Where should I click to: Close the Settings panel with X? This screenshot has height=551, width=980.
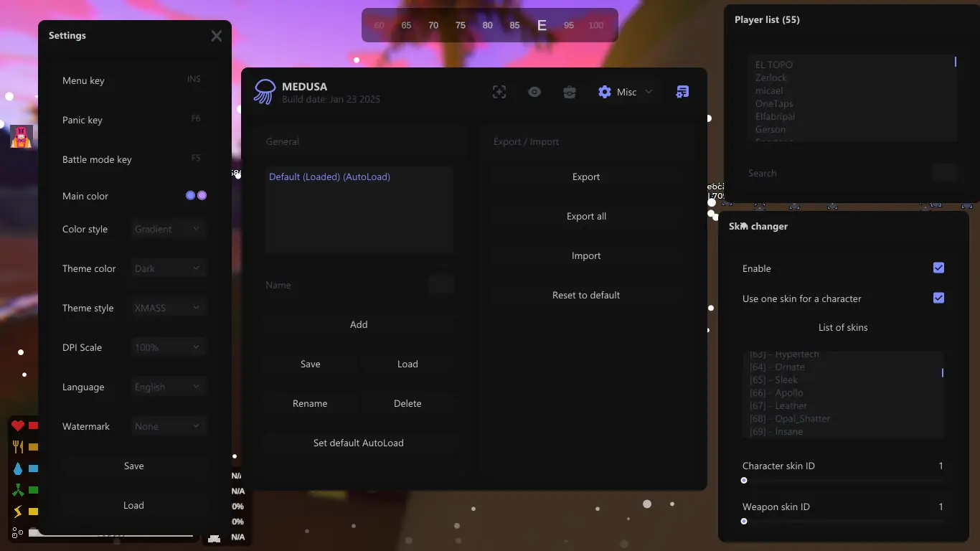(216, 36)
